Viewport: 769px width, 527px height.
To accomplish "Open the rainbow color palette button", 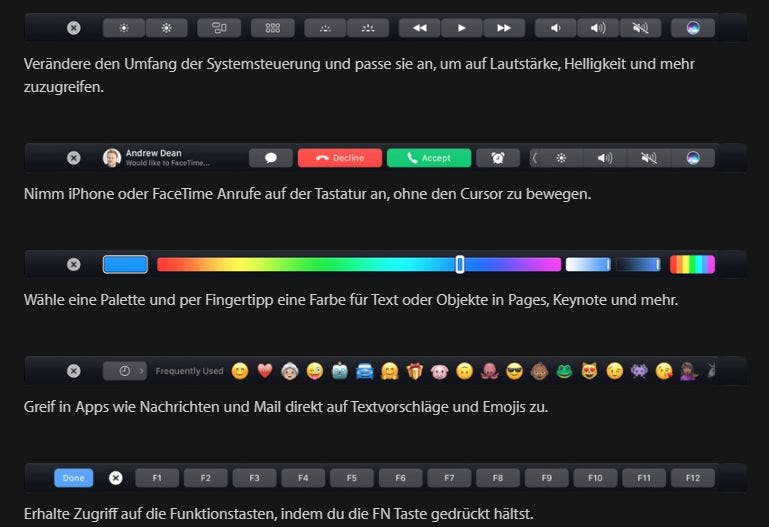I will (692, 265).
